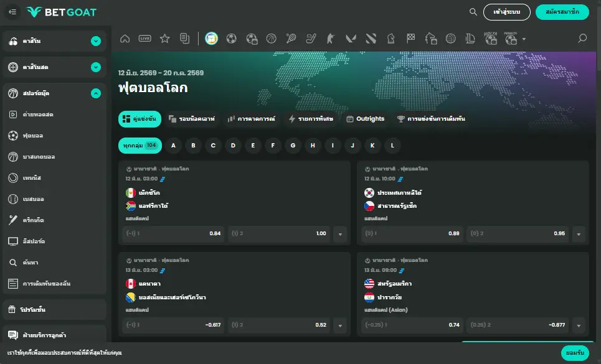The height and width of the screenshot is (364, 601).
Task: Switch to การแข่งขันการเดิมพัน tab
Action: click(431, 119)
